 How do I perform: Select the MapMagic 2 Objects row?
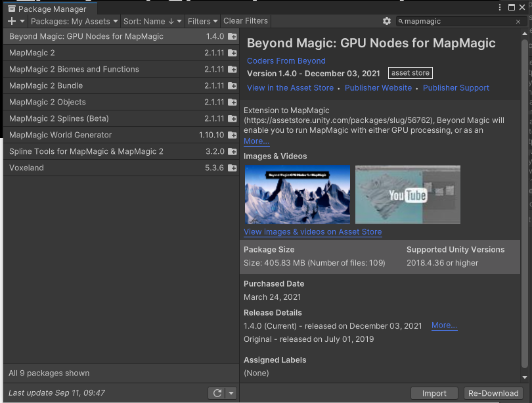point(121,102)
